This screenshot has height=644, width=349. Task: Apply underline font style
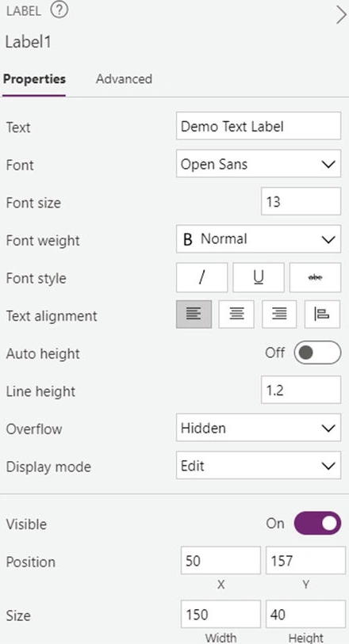pos(259,278)
